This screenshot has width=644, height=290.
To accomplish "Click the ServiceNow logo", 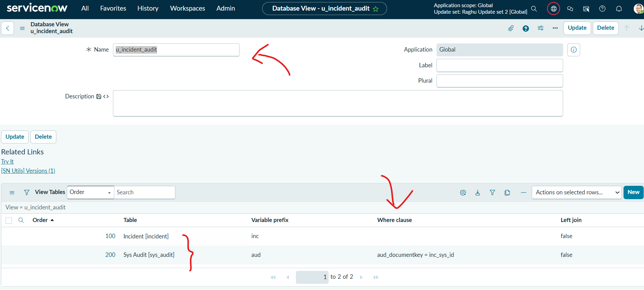I will pyautogui.click(x=37, y=8).
